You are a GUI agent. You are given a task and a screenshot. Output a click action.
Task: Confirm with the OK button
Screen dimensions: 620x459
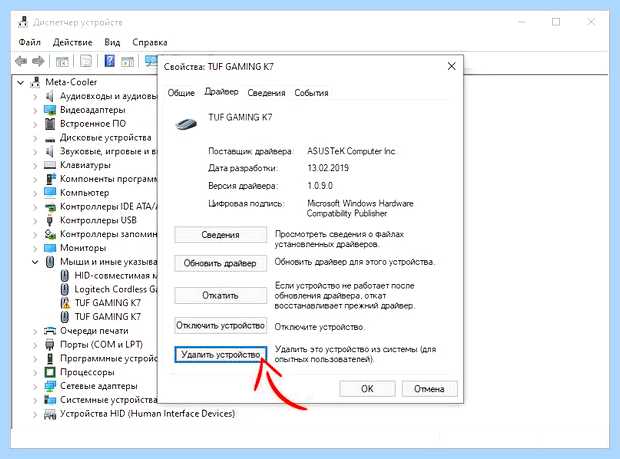coord(367,389)
